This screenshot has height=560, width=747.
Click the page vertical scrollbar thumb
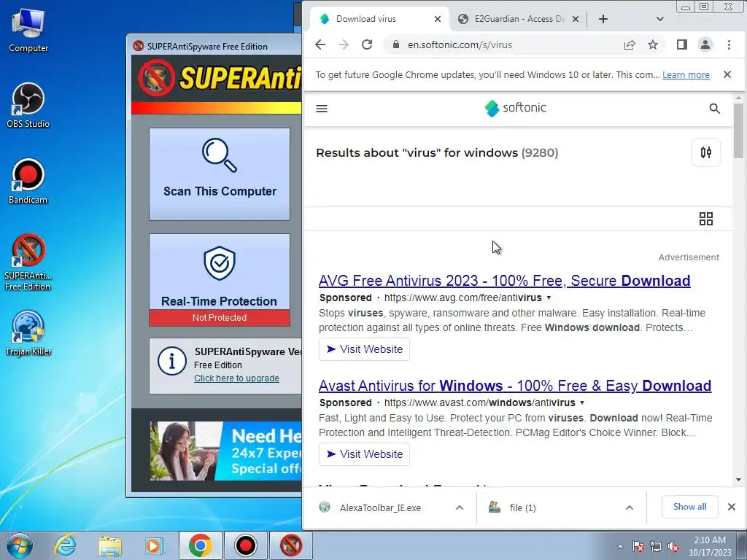tap(738, 131)
